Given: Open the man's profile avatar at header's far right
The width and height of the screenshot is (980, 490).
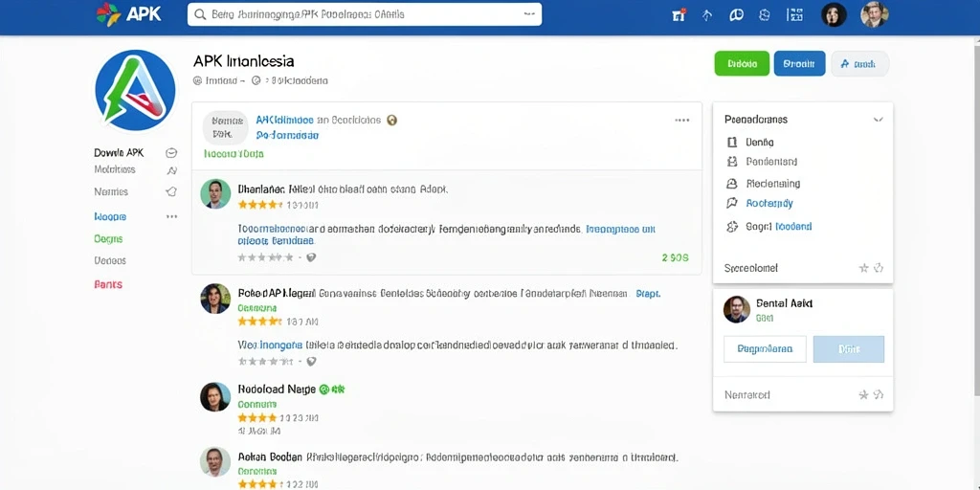Looking at the screenshot, I should 874,15.
